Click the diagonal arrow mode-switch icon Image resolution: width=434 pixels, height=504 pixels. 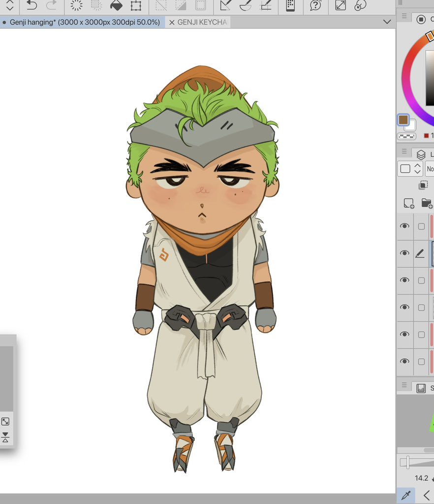[341, 5]
